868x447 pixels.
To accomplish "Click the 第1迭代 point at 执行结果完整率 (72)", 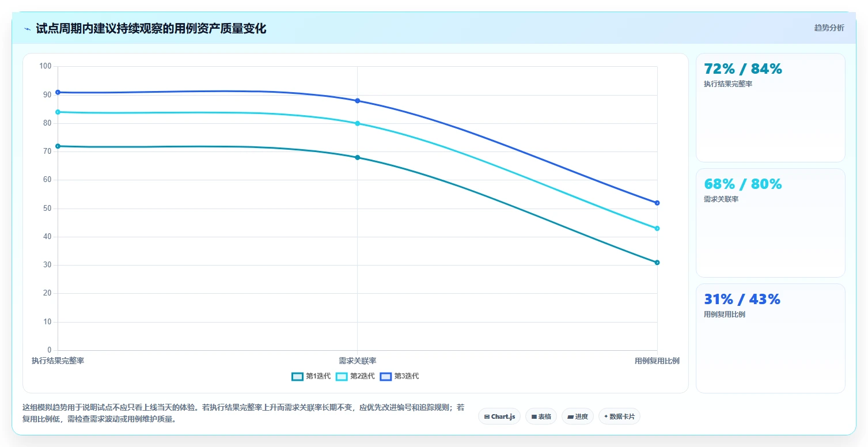I will click(58, 146).
